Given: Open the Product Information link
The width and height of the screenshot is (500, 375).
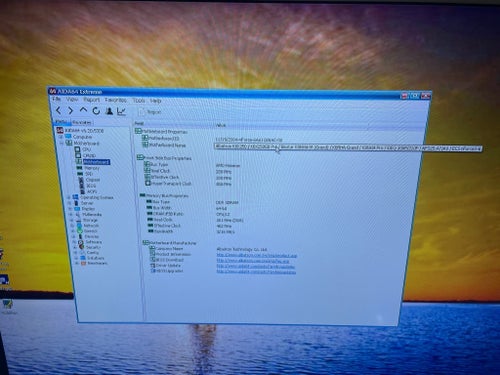Looking at the screenshot, I should (x=256, y=256).
